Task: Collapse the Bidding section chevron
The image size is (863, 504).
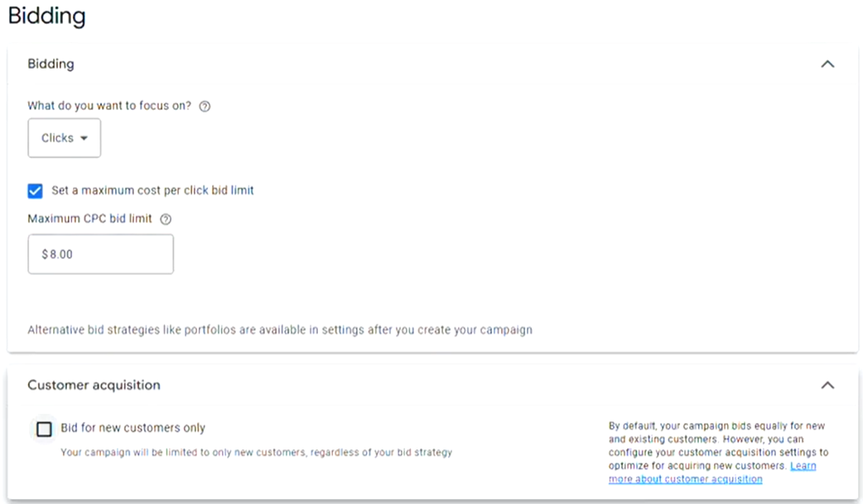Action: pyautogui.click(x=827, y=64)
